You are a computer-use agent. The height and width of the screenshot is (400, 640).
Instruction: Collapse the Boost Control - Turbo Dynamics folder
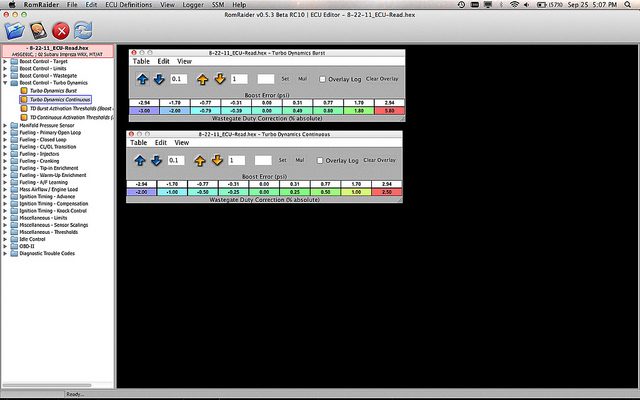click(4, 82)
